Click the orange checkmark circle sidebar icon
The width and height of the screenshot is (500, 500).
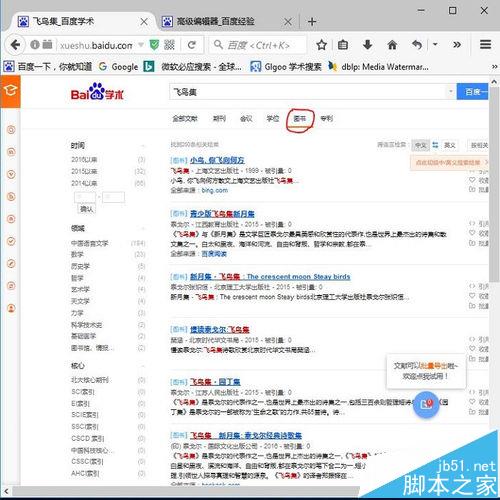11,241
